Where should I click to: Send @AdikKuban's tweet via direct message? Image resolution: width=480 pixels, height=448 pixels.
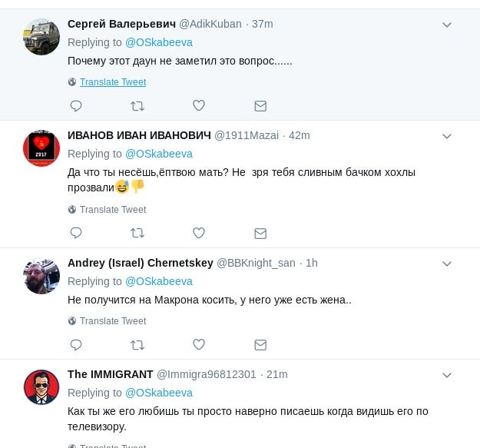[x=260, y=106]
